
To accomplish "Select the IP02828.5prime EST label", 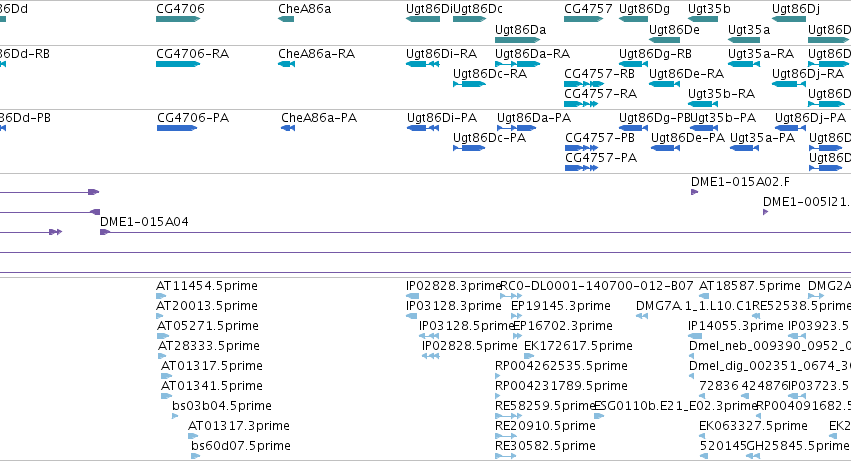I will coord(470,345).
